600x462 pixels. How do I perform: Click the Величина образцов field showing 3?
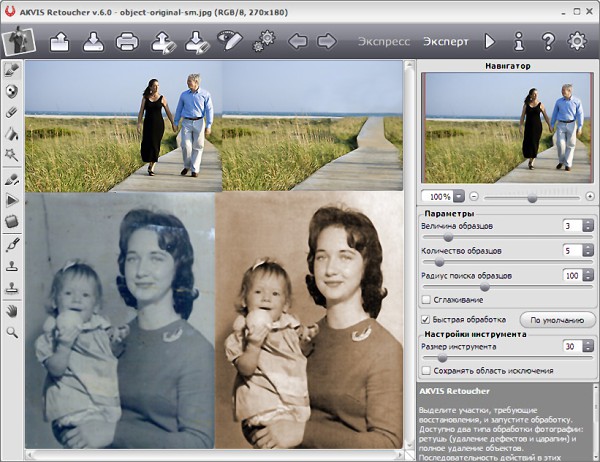[x=573, y=226]
